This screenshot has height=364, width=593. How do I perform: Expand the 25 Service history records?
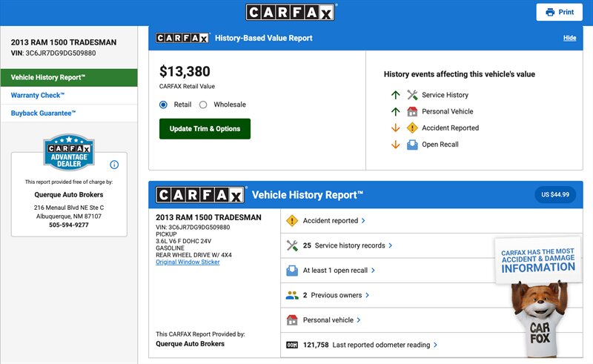tap(348, 245)
